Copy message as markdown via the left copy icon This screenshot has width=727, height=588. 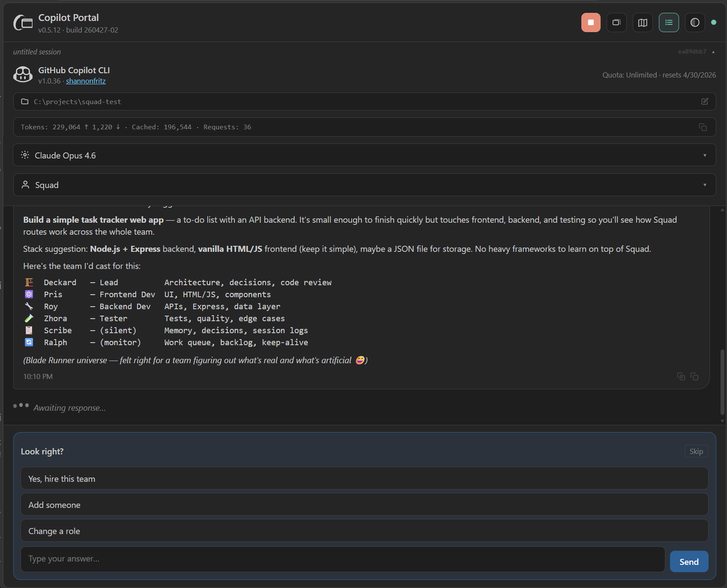pyautogui.click(x=681, y=376)
